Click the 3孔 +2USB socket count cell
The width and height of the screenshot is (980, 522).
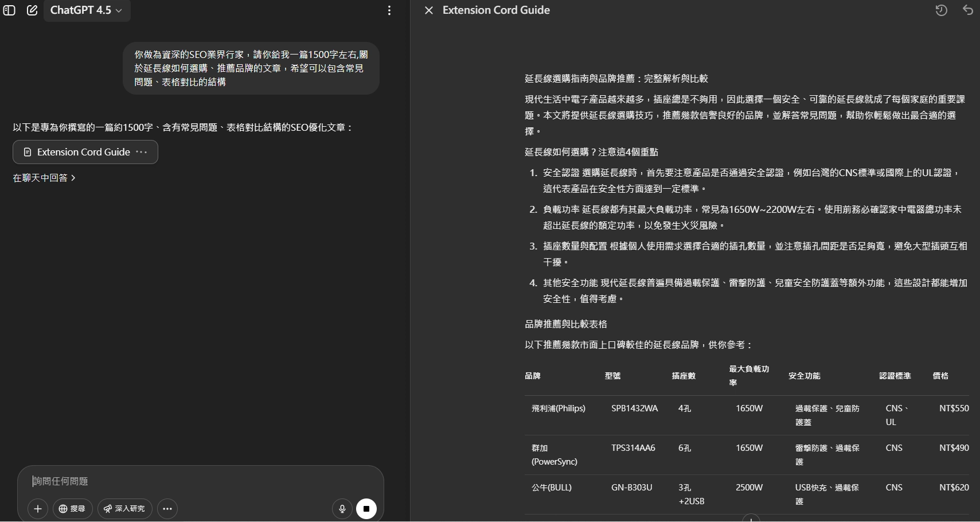pos(692,494)
